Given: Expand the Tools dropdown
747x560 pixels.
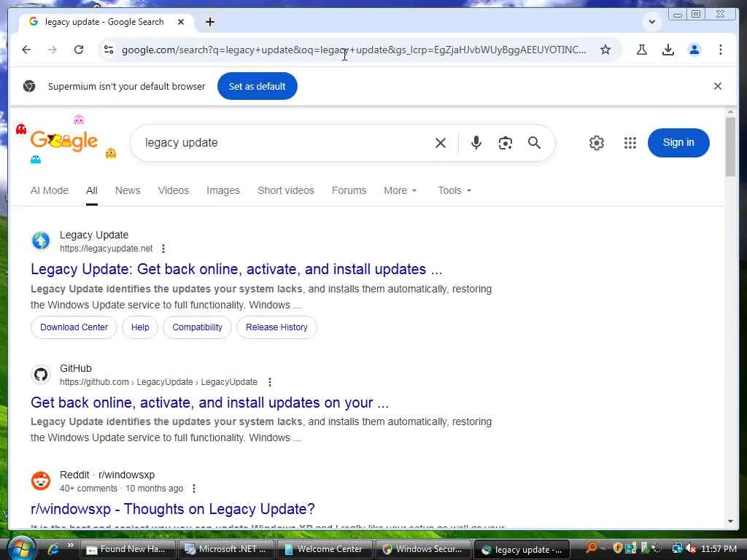Looking at the screenshot, I should pyautogui.click(x=454, y=190).
